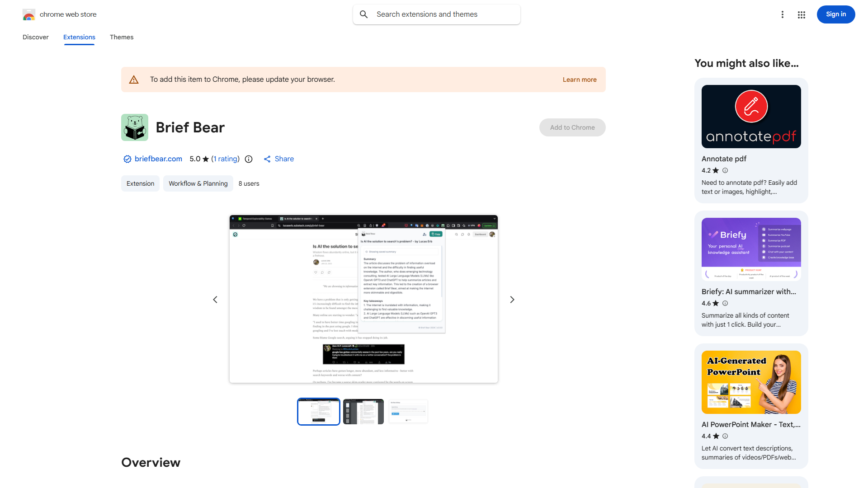This screenshot has height=488, width=868.
Task: Open the '1 rating' reviews link
Action: point(225,159)
